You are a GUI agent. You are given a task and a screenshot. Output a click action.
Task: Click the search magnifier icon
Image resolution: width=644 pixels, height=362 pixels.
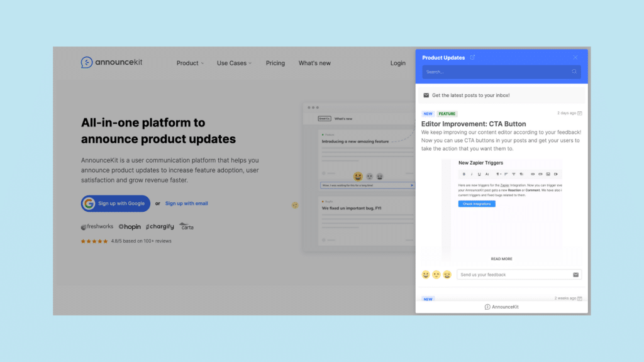(x=574, y=72)
